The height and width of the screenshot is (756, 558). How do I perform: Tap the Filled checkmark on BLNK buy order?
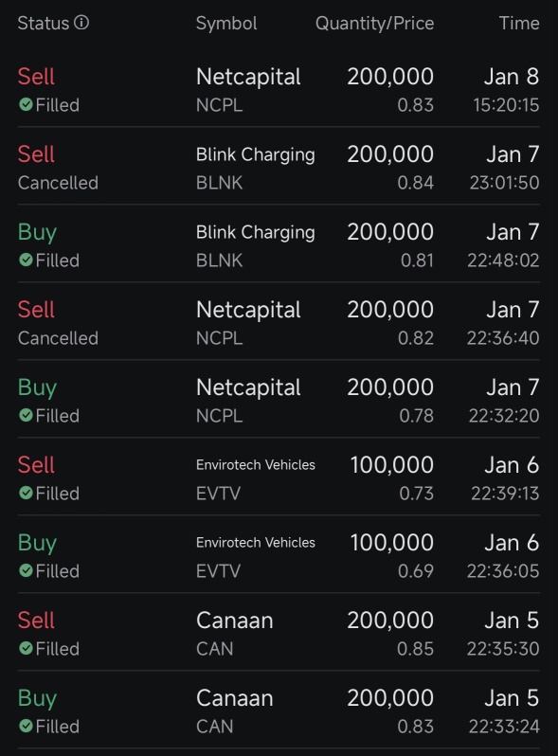26,260
